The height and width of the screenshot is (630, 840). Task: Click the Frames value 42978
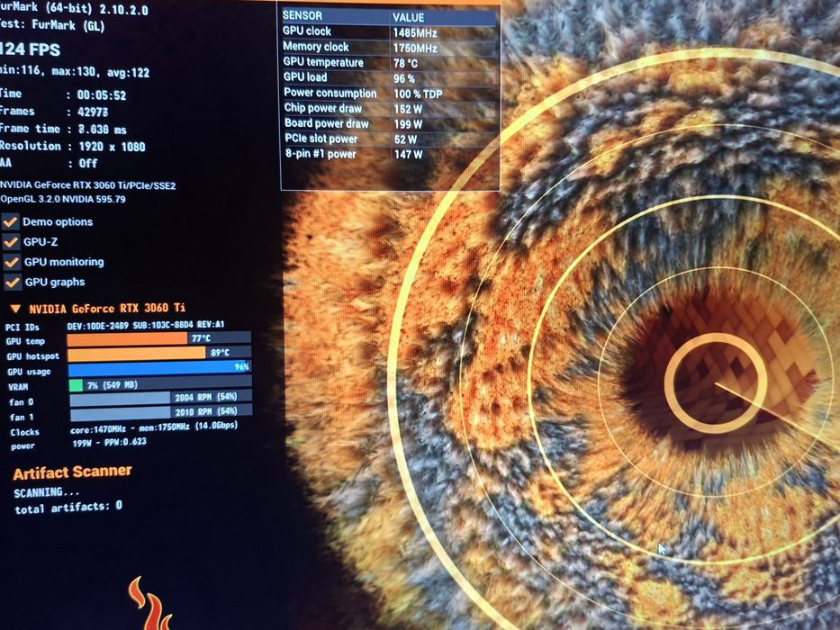93,112
